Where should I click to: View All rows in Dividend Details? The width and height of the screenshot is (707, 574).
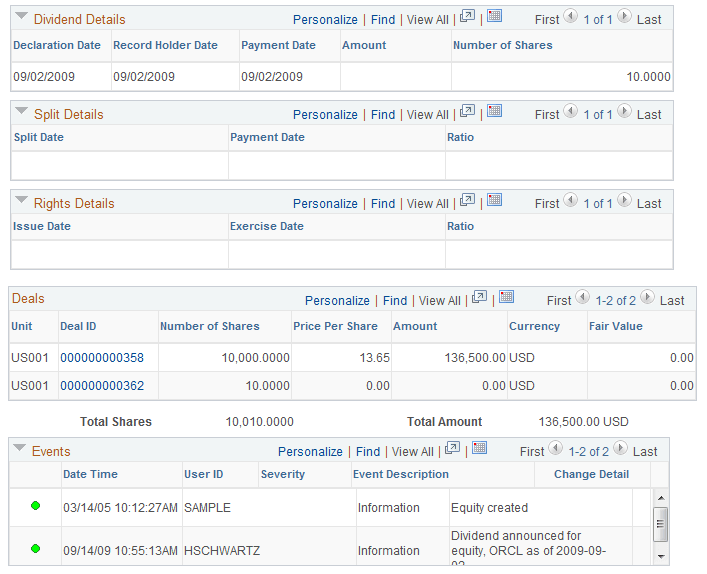point(427,20)
